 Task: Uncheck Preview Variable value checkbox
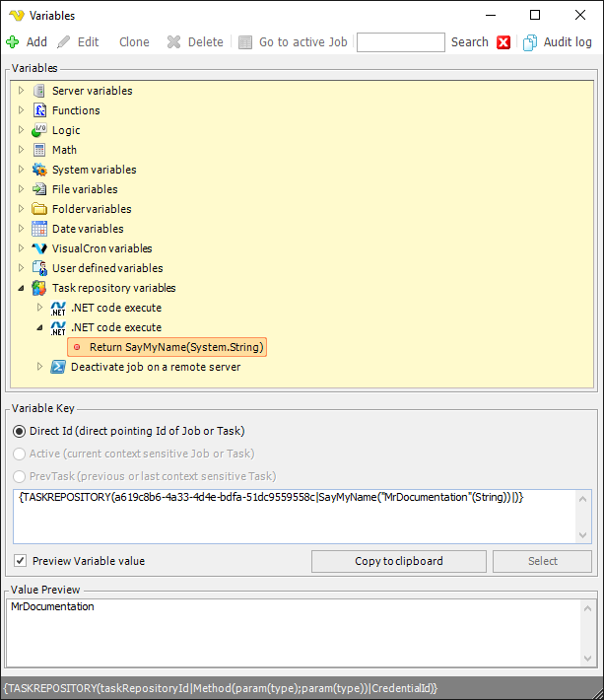21,561
